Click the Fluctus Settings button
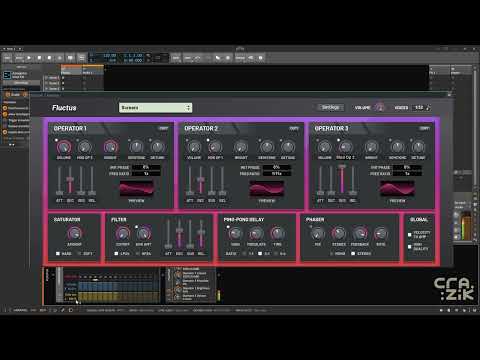The height and width of the screenshot is (360, 480). (330, 107)
